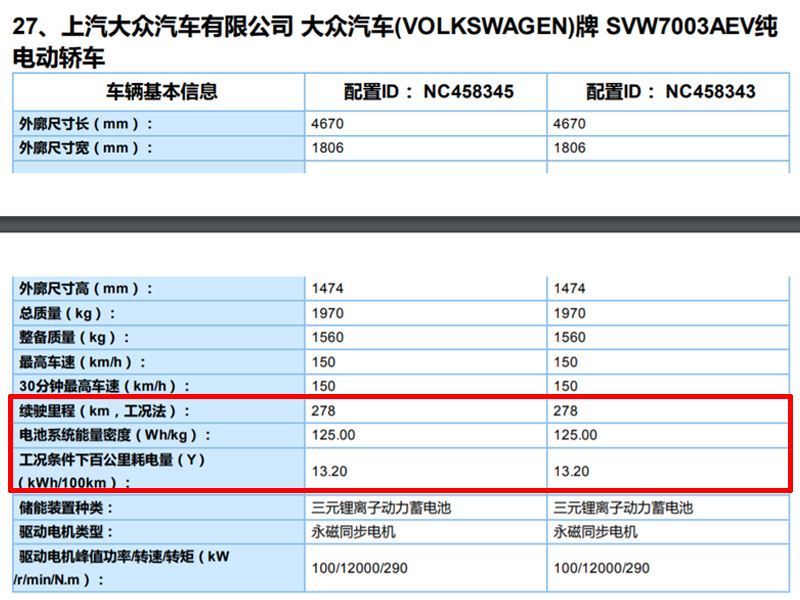Image resolution: width=800 pixels, height=600 pixels.
Task: Select the label 最高车速（km/h） without 30分钟 prefix
Action: [x=83, y=362]
